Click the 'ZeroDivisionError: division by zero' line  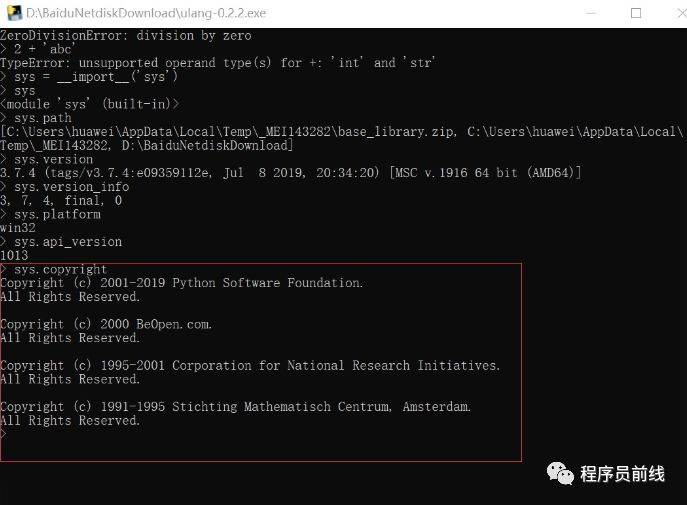(126, 35)
